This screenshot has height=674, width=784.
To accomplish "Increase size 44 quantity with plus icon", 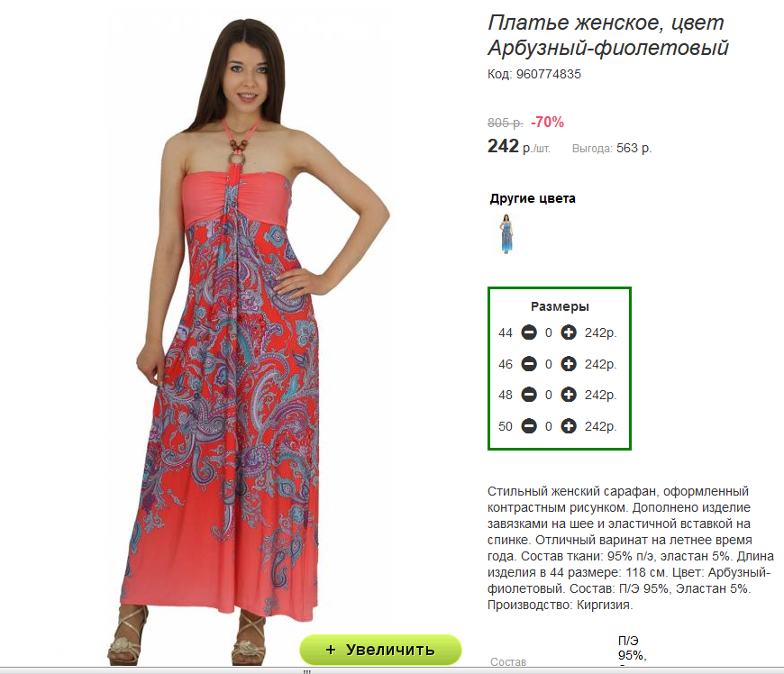I will [569, 332].
